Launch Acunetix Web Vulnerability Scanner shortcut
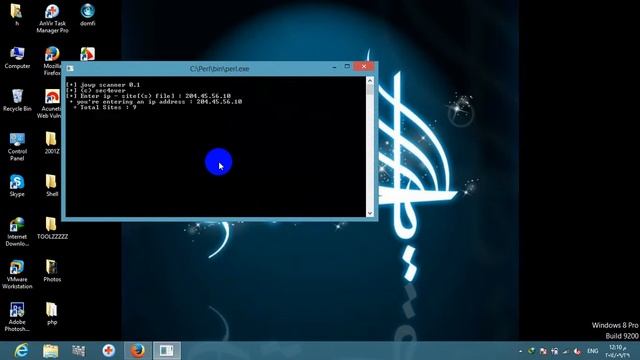 (50, 104)
